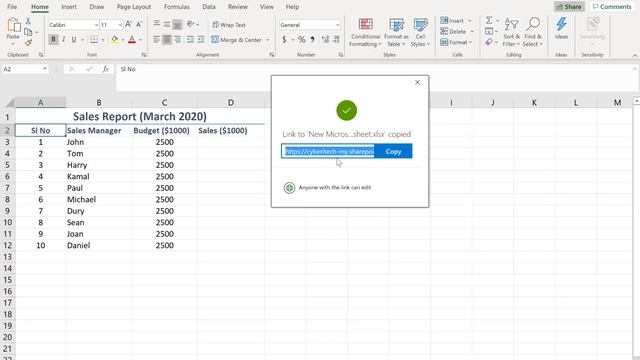640x360 pixels.
Task: Apply the yellow Fill Color
Action: coord(115,40)
